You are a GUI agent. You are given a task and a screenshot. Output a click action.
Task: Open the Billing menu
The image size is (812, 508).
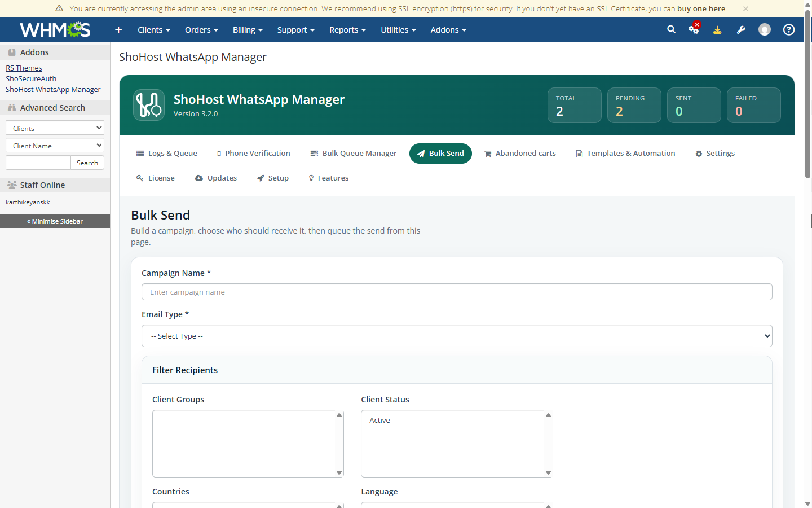[x=248, y=30]
